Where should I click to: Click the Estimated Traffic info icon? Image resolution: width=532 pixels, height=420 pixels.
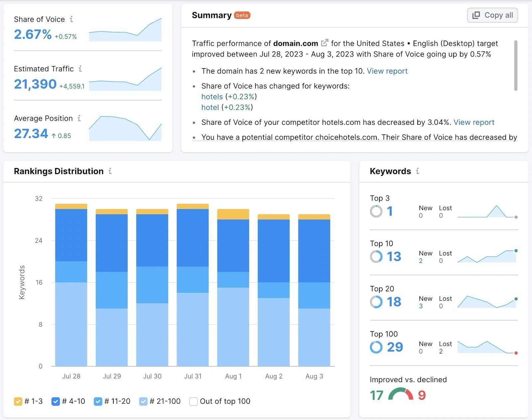pos(79,69)
